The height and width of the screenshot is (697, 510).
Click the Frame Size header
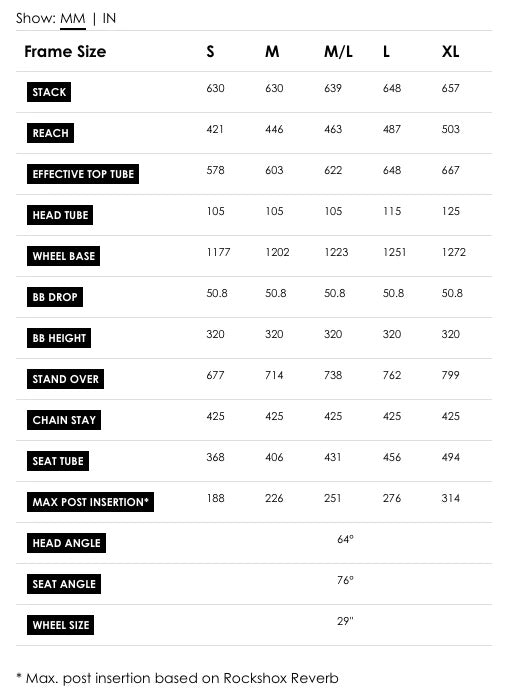coord(65,52)
